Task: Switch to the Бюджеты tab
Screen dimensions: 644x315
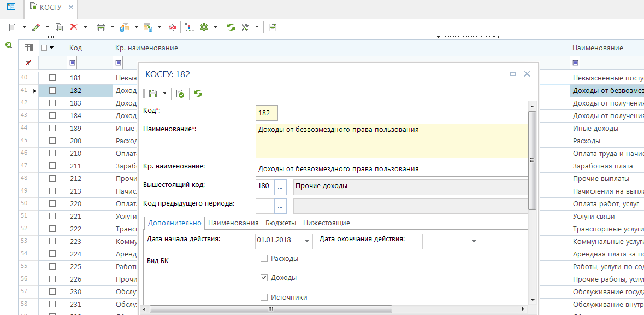Action: pos(281,223)
